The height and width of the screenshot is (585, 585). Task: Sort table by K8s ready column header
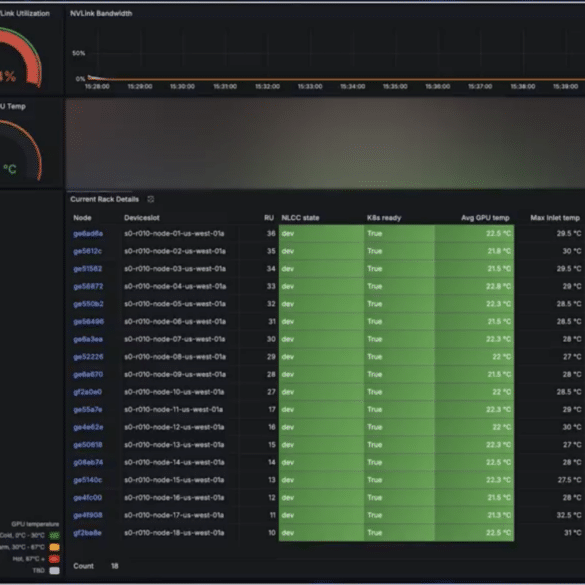pyautogui.click(x=384, y=218)
